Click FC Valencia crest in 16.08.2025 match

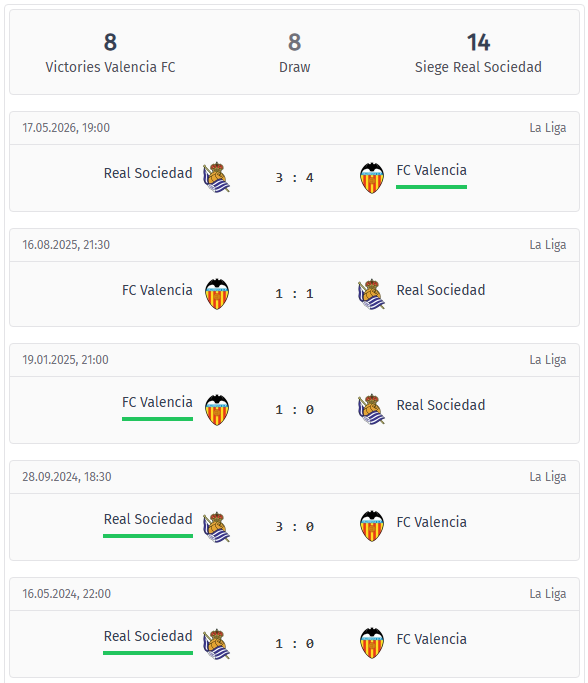tap(217, 294)
